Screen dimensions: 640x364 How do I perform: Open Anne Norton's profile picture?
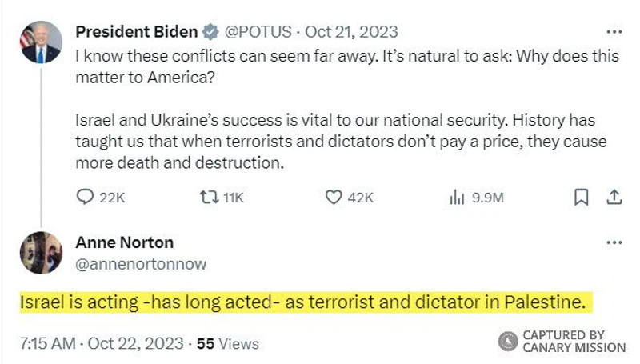40,252
